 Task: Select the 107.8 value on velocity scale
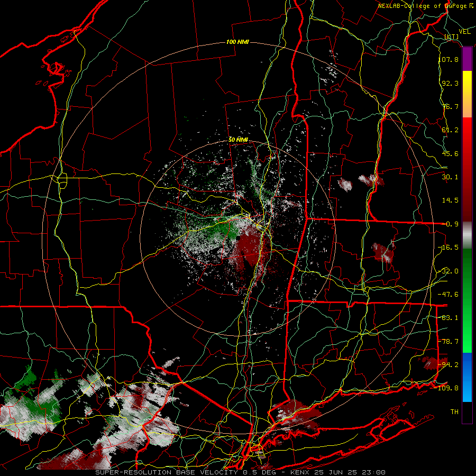(x=448, y=59)
